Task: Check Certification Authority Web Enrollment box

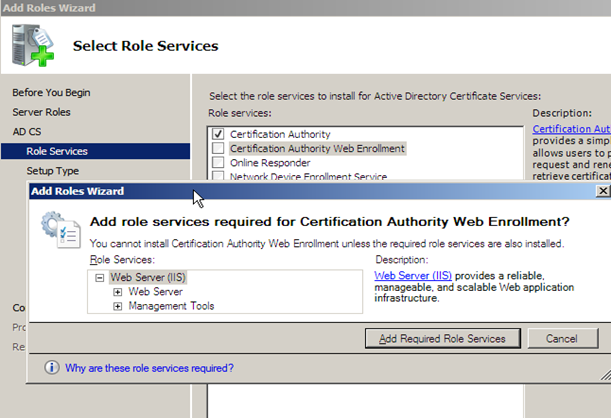Action: [218, 148]
